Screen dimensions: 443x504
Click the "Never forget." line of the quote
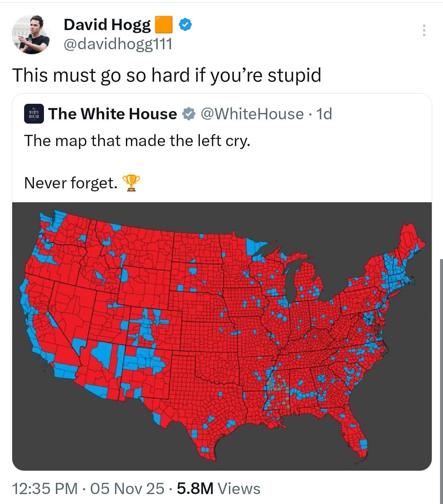pyautogui.click(x=71, y=183)
